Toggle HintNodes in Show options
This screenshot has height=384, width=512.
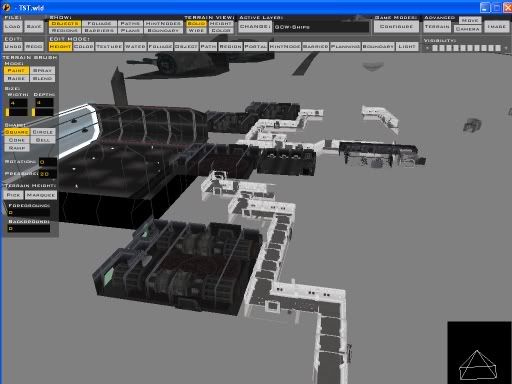tap(163, 23)
